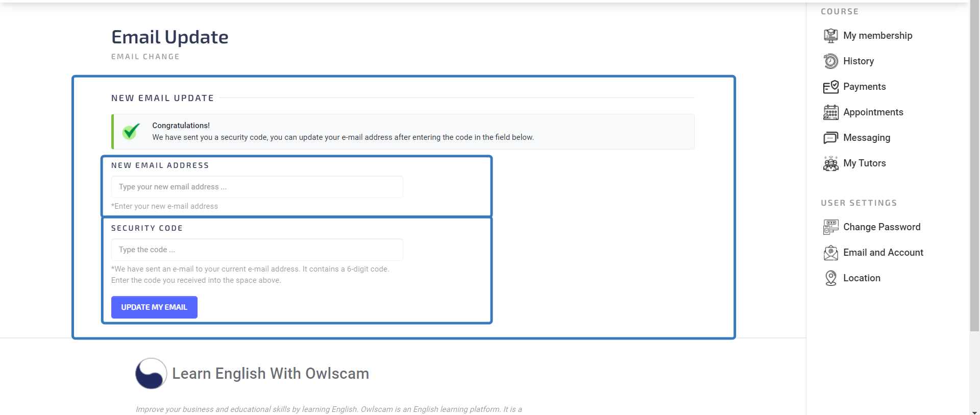Click the NEW EMAIL ADDRESS label
This screenshot has height=415, width=980.
[160, 165]
